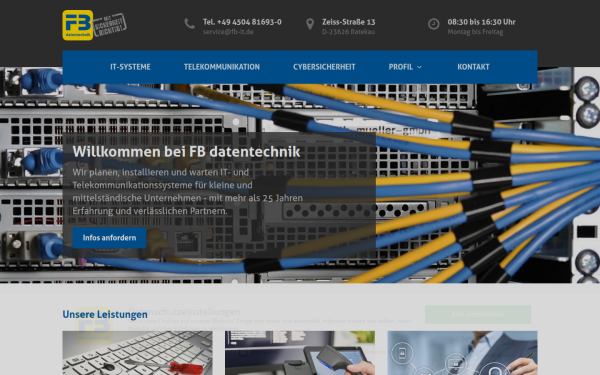Navigate to KONTAKT page
Image resolution: width=600 pixels, height=375 pixels.
coord(473,67)
